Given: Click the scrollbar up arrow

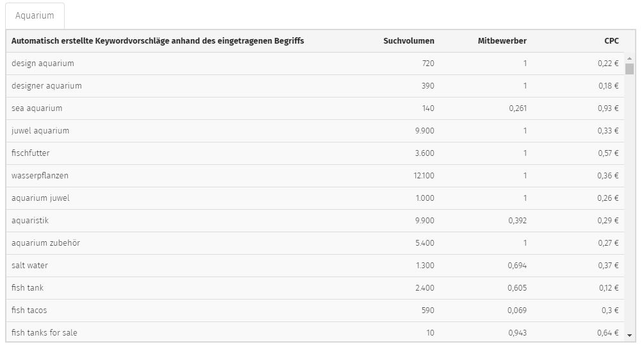Looking at the screenshot, I should 629,58.
